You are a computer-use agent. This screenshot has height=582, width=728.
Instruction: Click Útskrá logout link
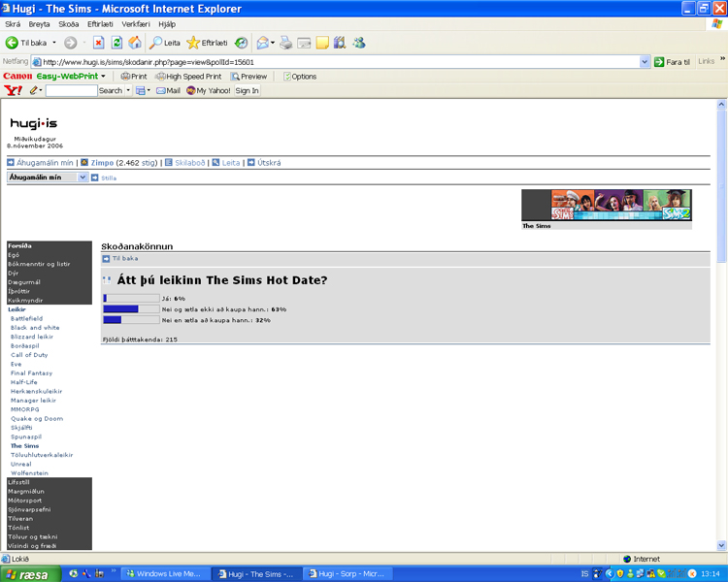pos(269,163)
